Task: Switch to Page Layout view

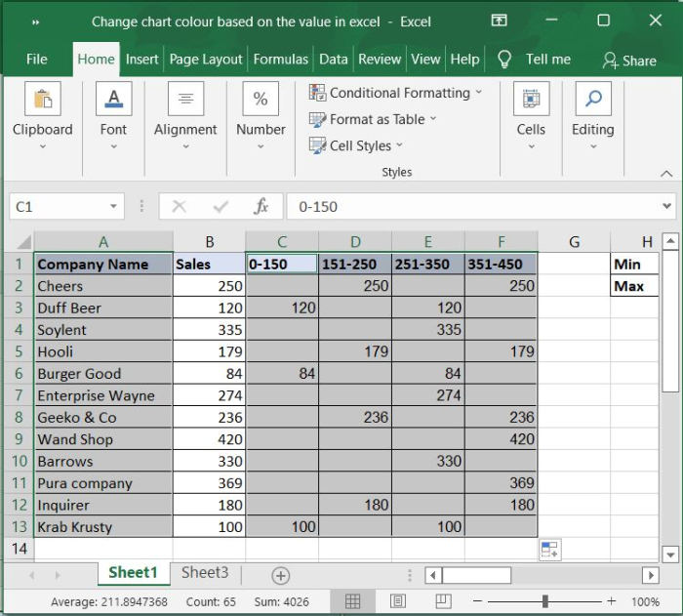Action: [398, 601]
